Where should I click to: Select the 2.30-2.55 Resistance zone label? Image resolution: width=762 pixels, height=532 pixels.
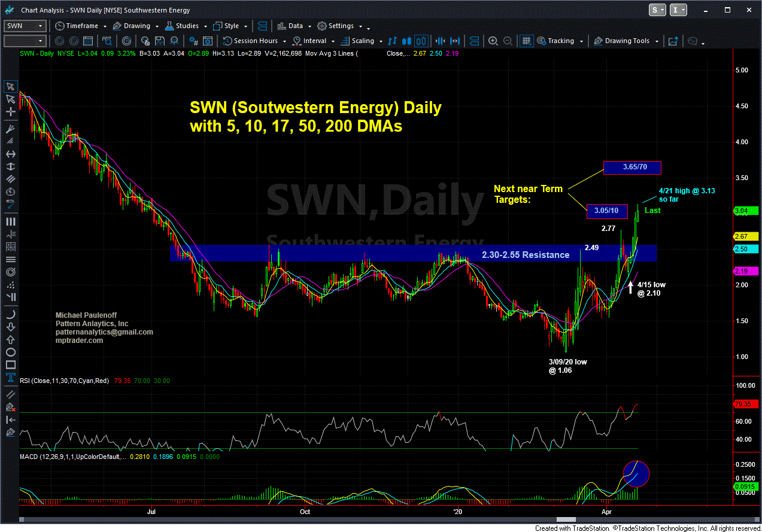526,255
